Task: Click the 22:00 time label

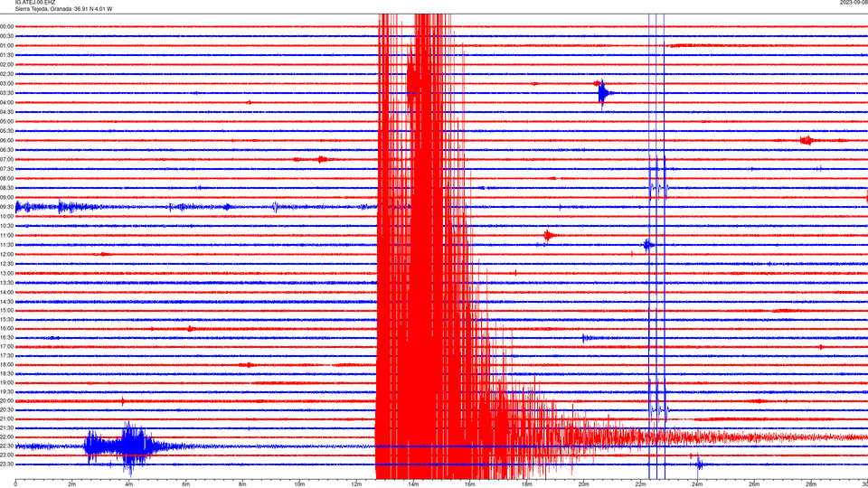Action: [x=6, y=437]
